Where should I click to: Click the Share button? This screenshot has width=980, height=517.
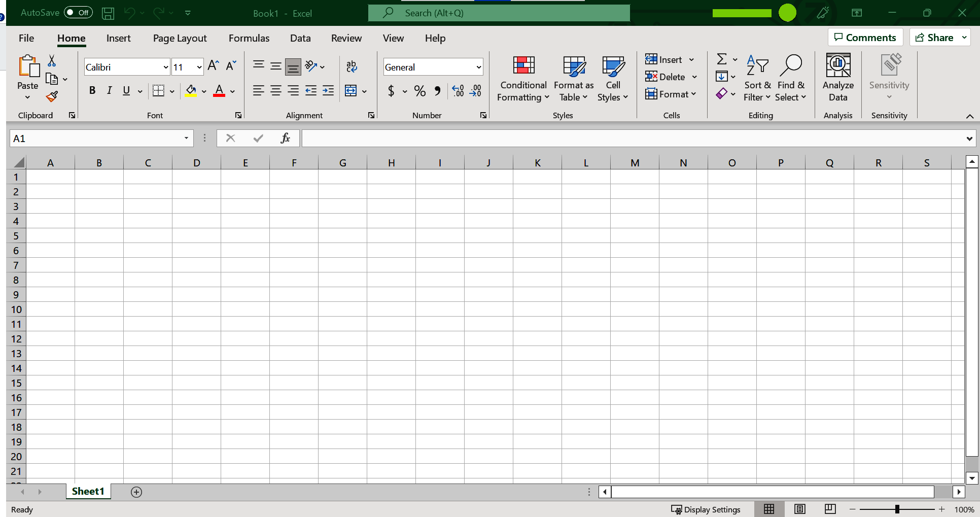934,38
